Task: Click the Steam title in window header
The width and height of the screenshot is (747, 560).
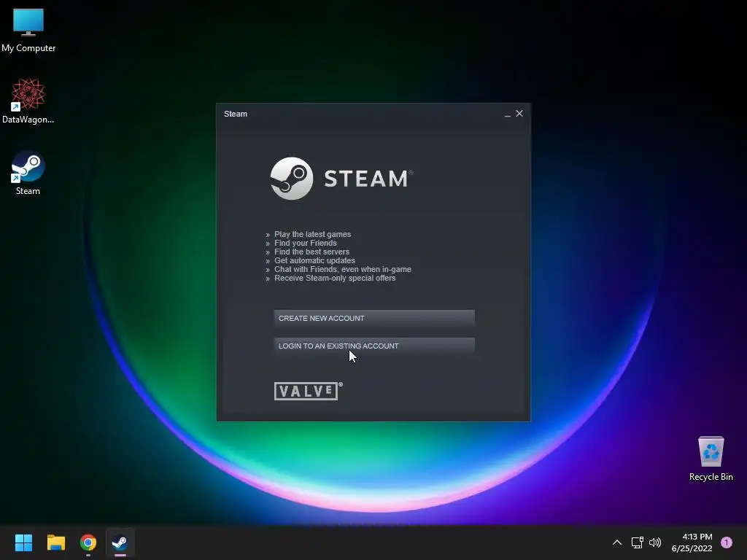Action: [x=236, y=114]
